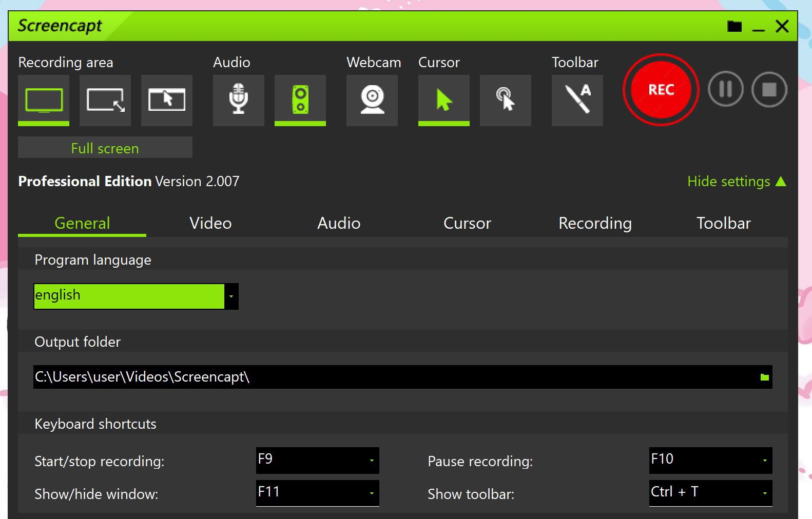Open recordings folder from title bar
The image size is (812, 519).
point(734,26)
